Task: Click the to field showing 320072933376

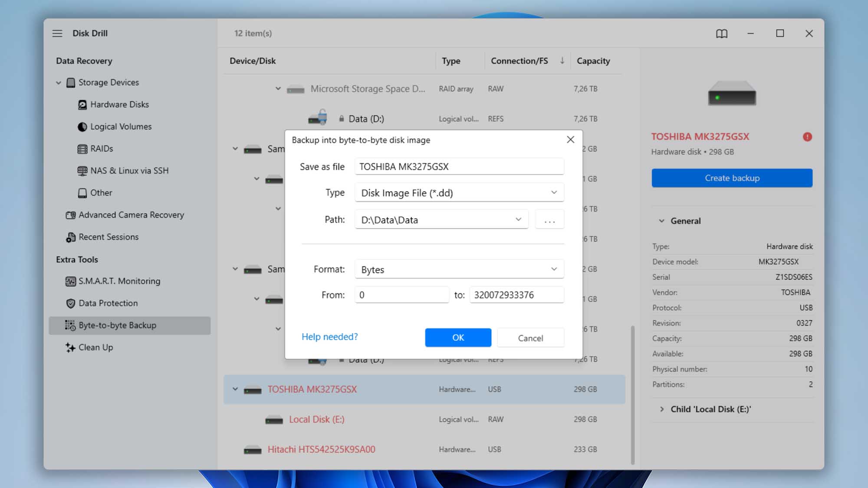Action: pos(516,295)
